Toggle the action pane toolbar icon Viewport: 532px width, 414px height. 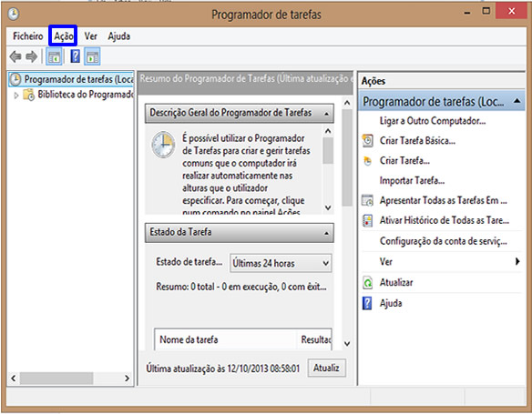pyautogui.click(x=92, y=56)
